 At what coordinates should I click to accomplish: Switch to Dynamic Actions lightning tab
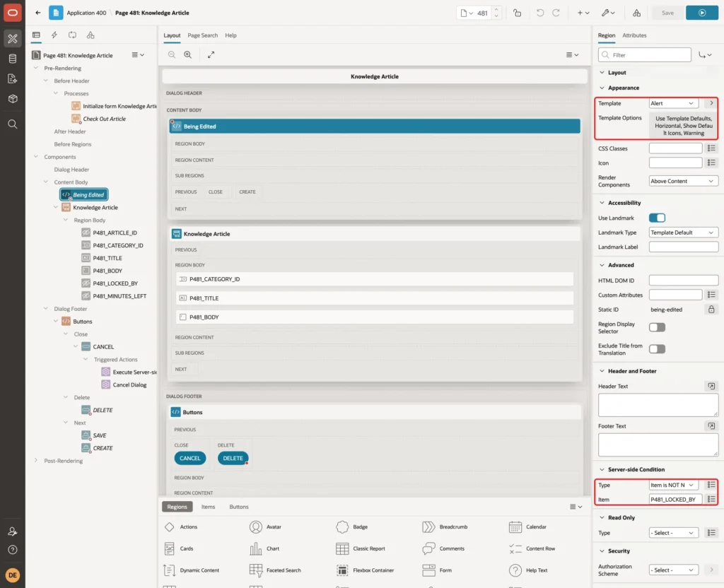point(54,35)
